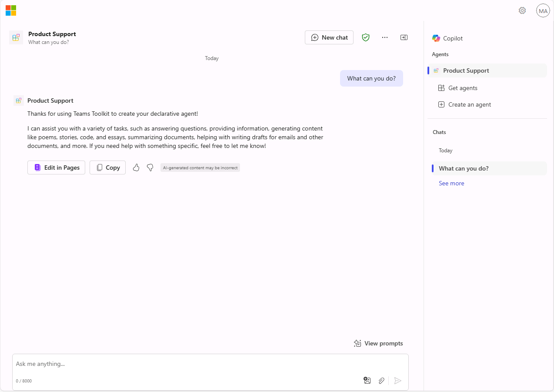Open the settings gear
Viewport: 554px width, 392px height.
point(522,10)
